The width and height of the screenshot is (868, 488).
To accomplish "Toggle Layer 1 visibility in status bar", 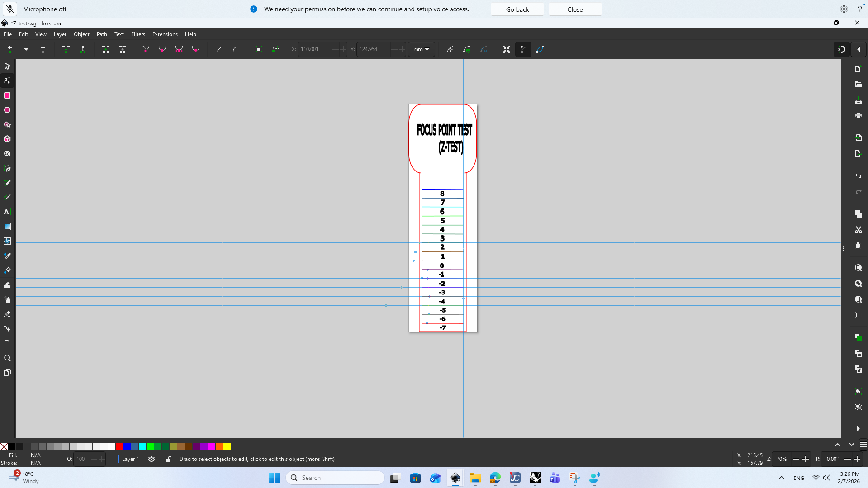I will 152,459.
